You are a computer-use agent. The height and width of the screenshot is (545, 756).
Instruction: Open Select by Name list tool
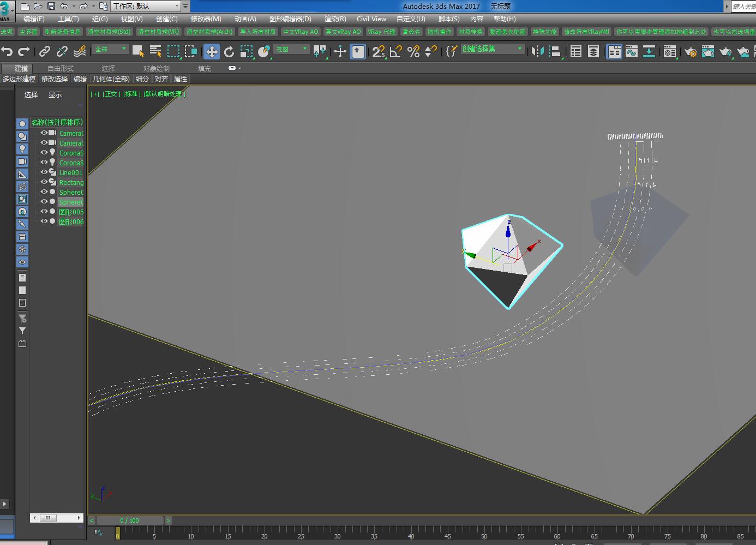155,51
